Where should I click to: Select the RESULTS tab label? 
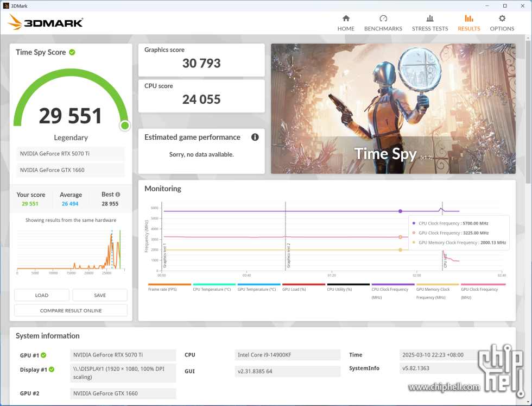469,29
